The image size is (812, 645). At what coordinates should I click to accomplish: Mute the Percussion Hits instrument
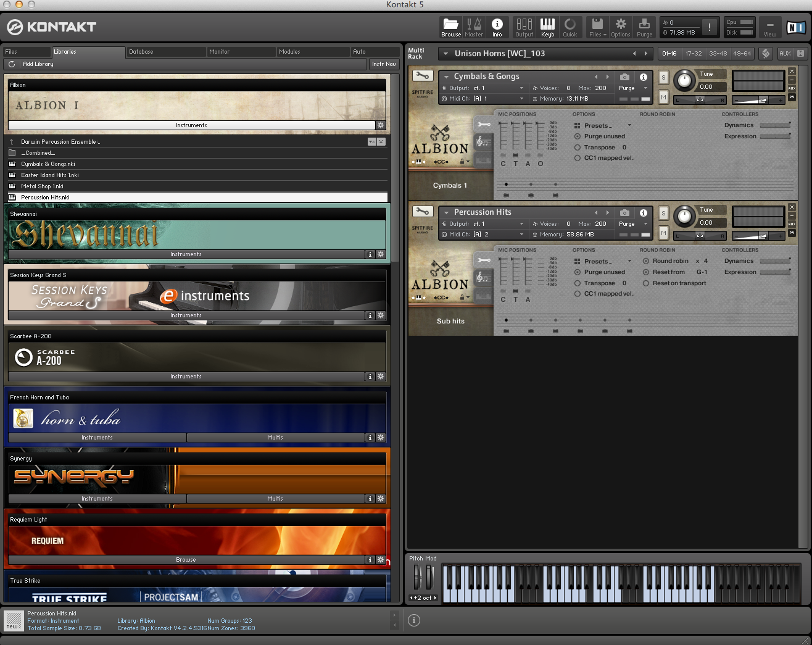[663, 233]
